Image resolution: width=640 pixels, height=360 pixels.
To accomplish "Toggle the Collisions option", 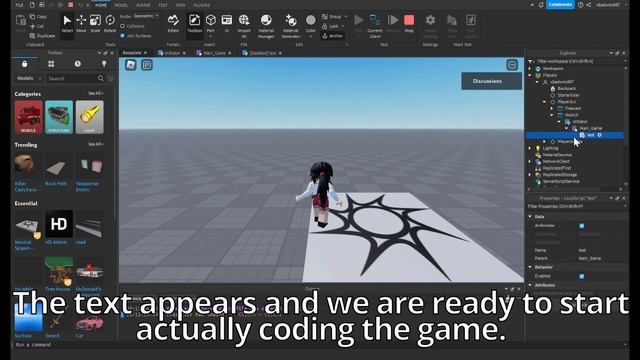I will coord(133,26).
